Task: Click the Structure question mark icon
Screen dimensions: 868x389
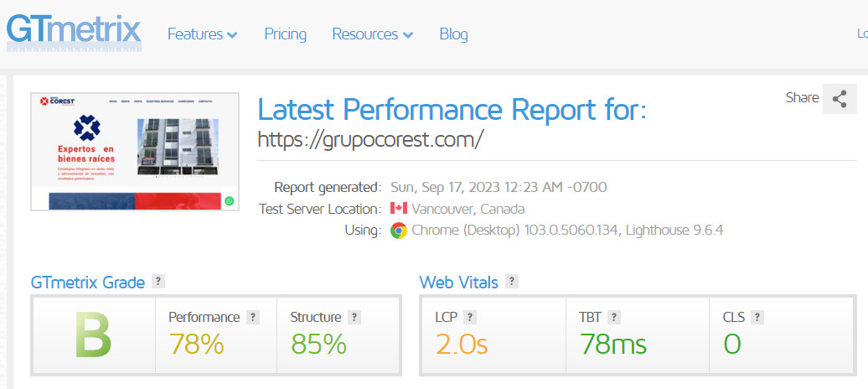Action: pos(354,317)
